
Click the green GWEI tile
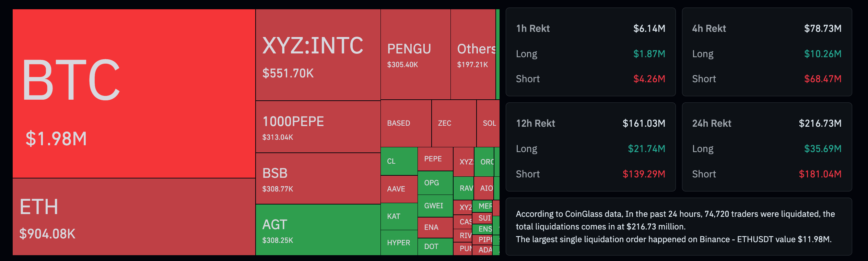(435, 206)
